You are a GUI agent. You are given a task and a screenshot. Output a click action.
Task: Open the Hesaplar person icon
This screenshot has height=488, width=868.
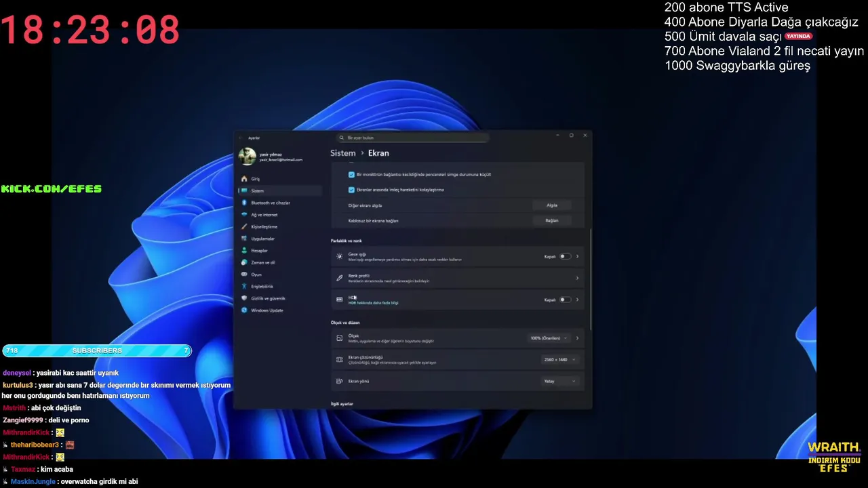(x=244, y=251)
